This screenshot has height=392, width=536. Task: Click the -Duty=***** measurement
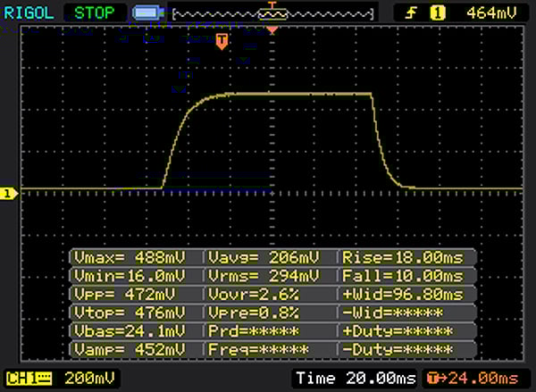398,350
